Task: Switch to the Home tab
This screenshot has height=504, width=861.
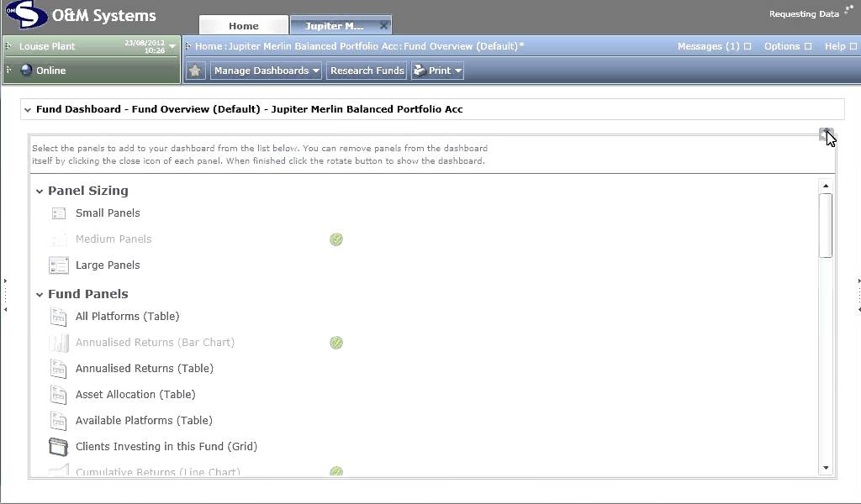Action: 243,25
